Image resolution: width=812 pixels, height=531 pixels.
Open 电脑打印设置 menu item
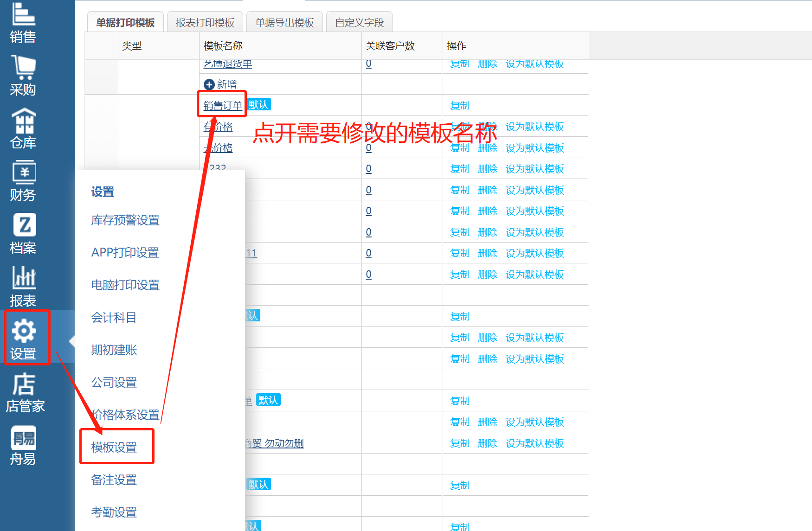[x=125, y=285]
